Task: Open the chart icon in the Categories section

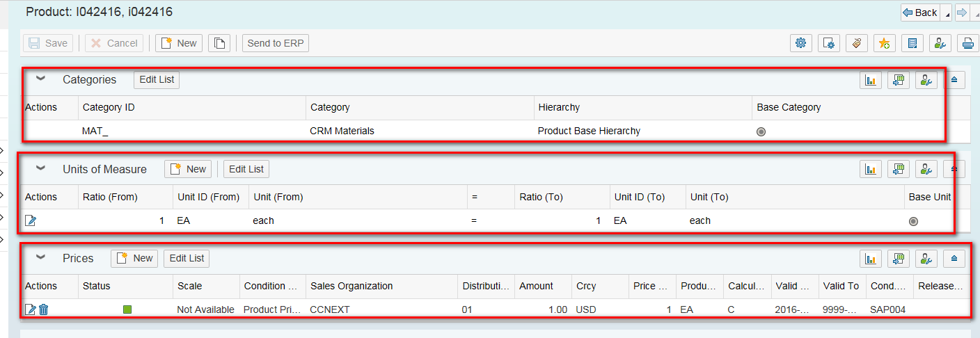Action: [870, 80]
